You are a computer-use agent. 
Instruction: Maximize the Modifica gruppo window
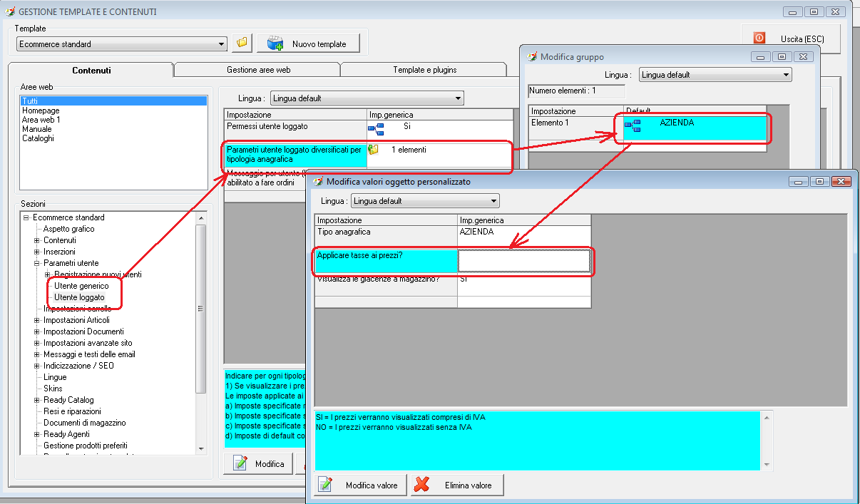(782, 57)
